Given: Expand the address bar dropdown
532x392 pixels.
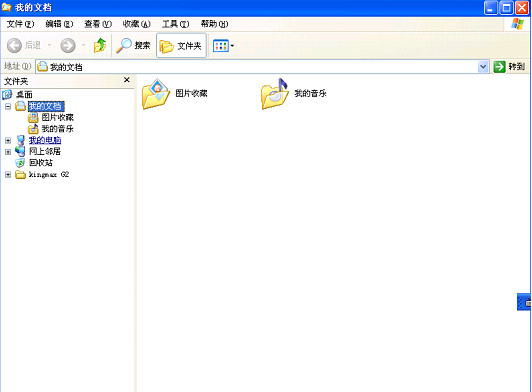Looking at the screenshot, I should [x=483, y=67].
